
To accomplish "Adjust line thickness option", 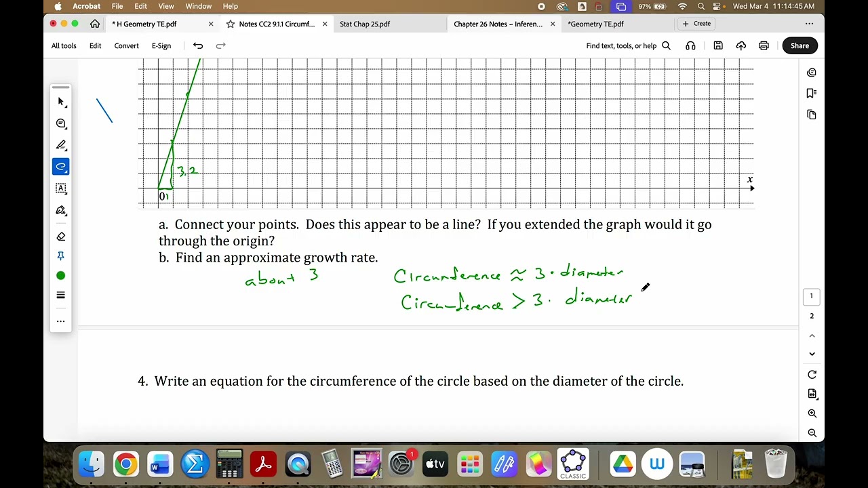I will 61,295.
